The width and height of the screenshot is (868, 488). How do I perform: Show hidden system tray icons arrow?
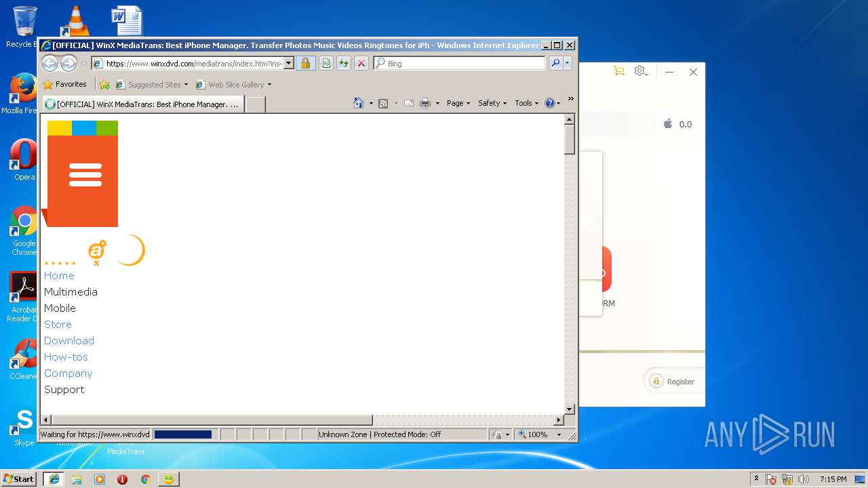click(x=756, y=479)
